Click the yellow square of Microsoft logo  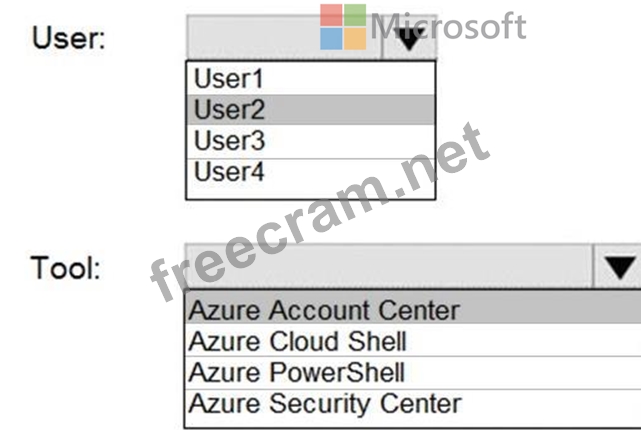point(355,39)
